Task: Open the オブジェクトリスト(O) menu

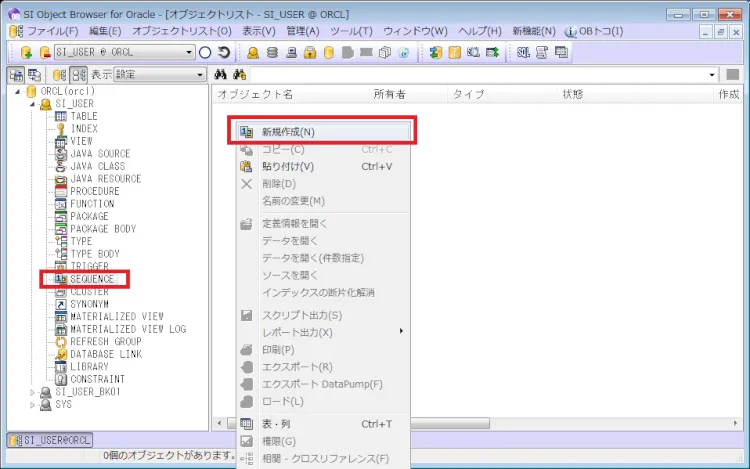Action: point(182,32)
